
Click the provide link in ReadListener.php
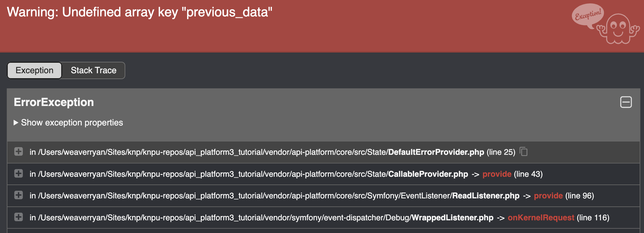pos(548,196)
